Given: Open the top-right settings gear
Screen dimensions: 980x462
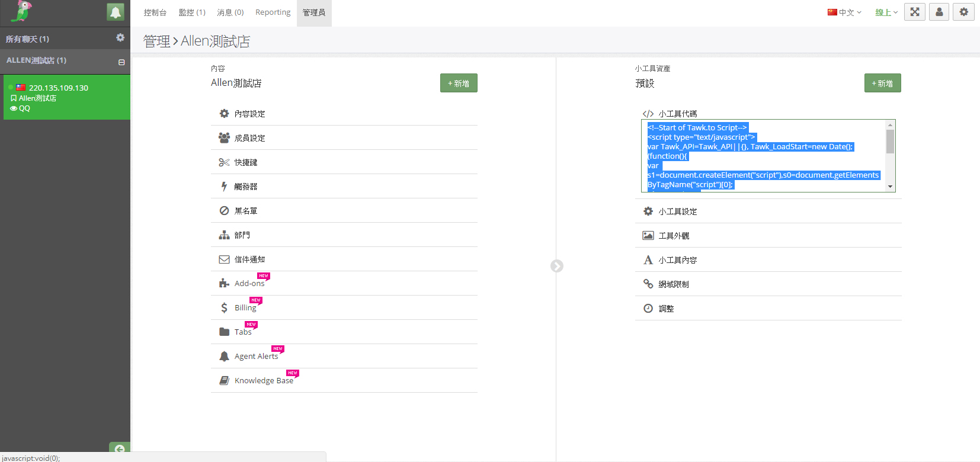Looking at the screenshot, I should tap(963, 12).
